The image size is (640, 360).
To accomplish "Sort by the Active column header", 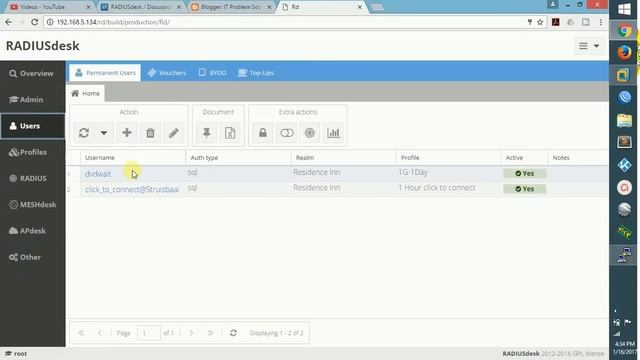I will tap(524, 158).
